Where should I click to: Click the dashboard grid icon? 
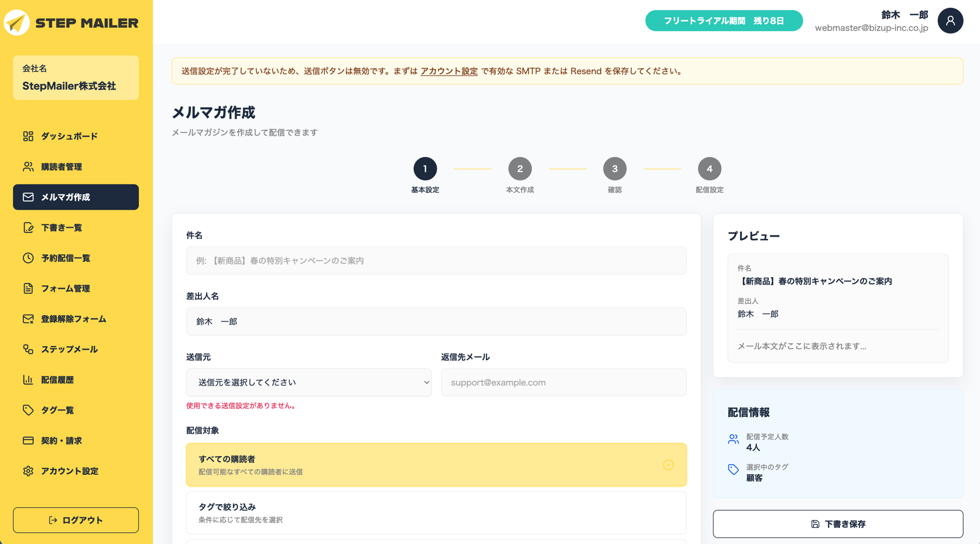pyautogui.click(x=28, y=136)
